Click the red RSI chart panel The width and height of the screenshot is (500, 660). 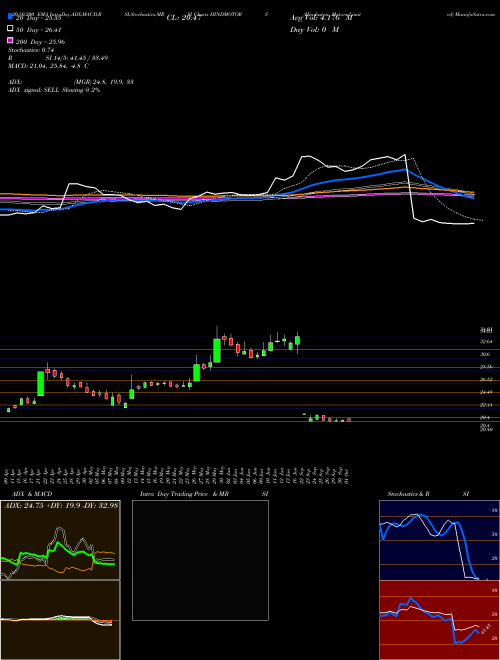coord(439,620)
